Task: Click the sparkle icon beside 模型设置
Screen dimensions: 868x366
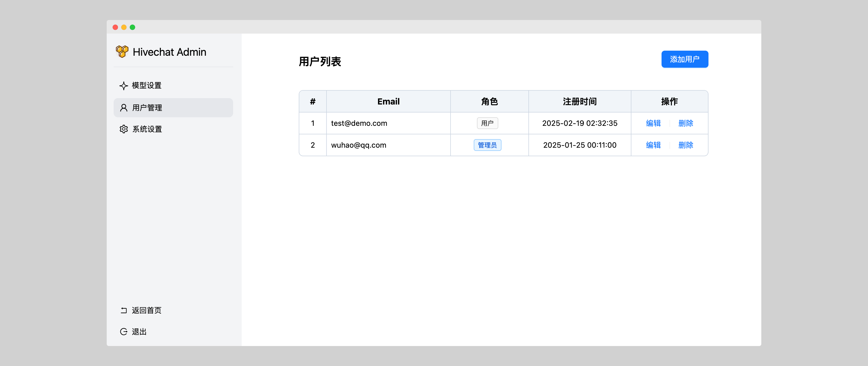Action: (x=124, y=86)
